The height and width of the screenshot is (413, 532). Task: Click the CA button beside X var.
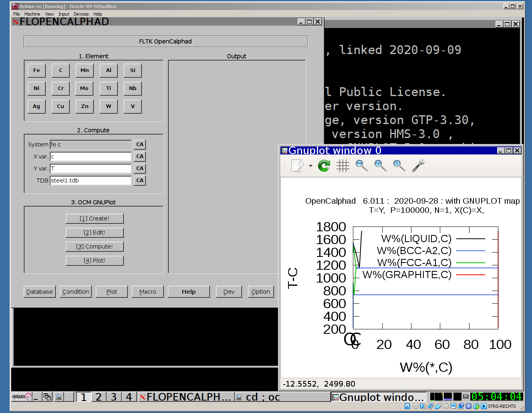[140, 156]
